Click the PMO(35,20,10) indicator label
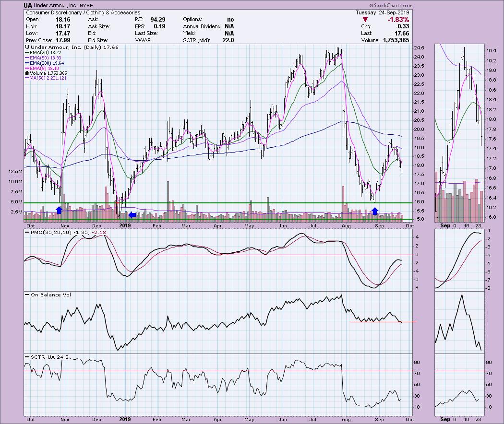Screen dimensions: 504x424 click(51, 232)
